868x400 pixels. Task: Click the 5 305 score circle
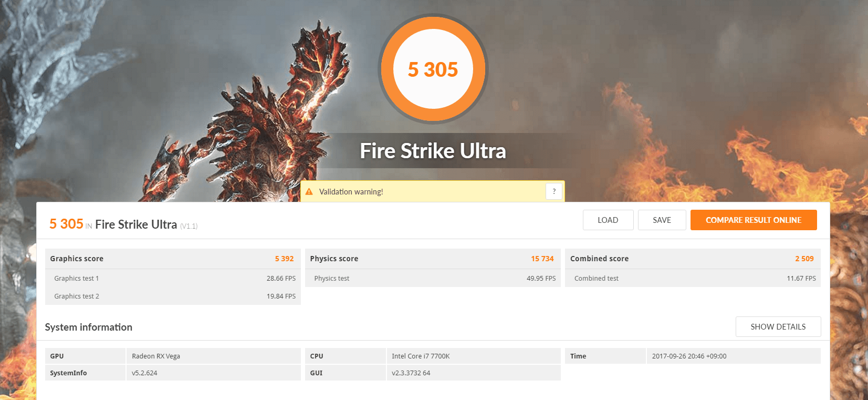click(433, 69)
